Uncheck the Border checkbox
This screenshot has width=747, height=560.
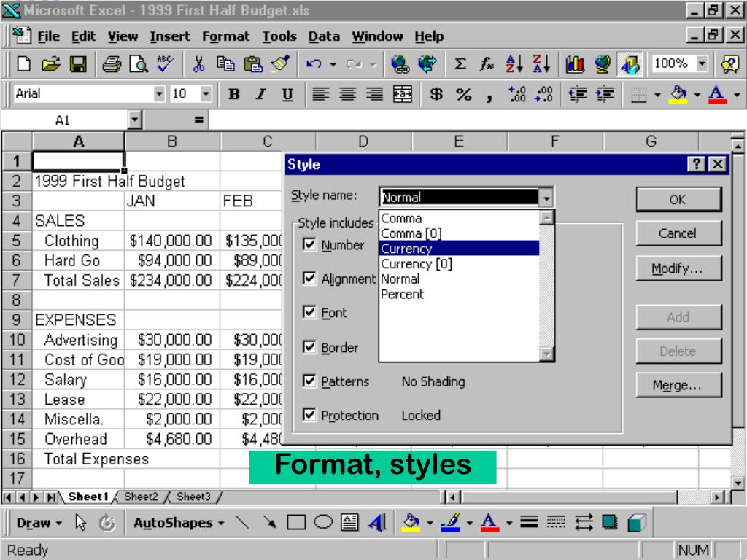pos(309,346)
